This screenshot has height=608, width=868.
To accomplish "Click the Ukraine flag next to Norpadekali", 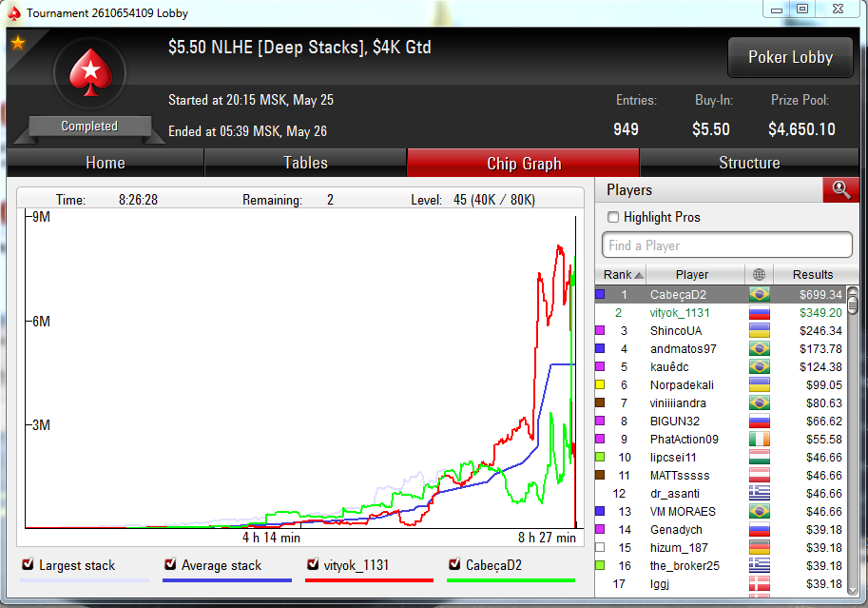I will coord(759,385).
